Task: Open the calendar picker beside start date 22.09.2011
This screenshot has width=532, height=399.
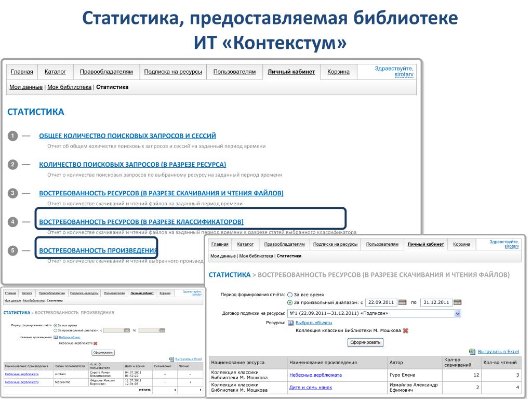Action: (402, 302)
